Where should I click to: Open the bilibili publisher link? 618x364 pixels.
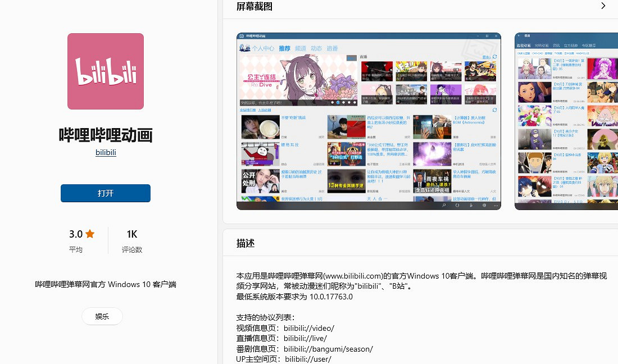click(106, 152)
